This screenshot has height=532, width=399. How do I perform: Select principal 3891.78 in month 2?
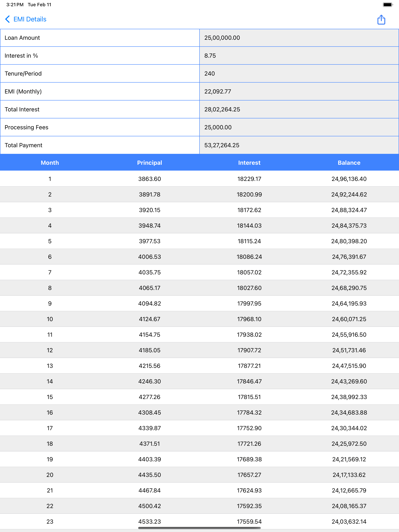(149, 194)
